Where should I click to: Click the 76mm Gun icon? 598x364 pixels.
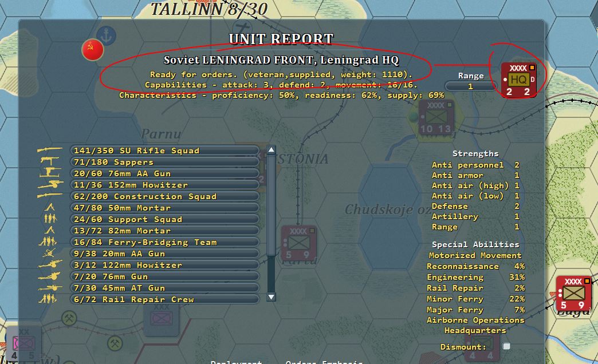point(49,276)
